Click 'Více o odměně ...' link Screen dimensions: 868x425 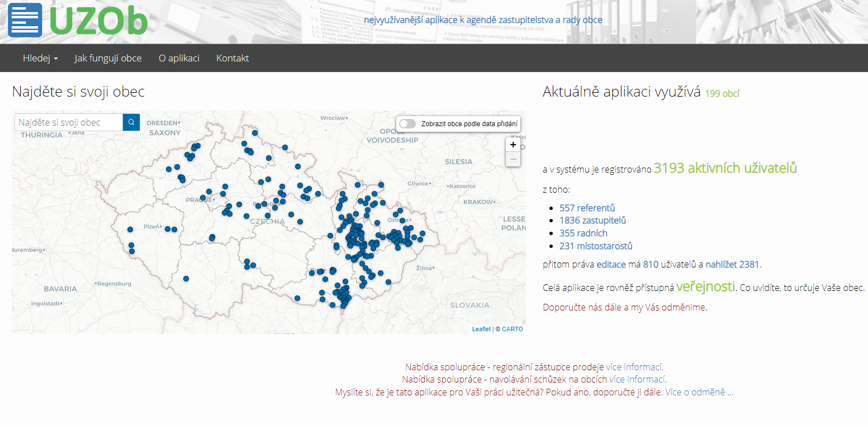coord(699,392)
